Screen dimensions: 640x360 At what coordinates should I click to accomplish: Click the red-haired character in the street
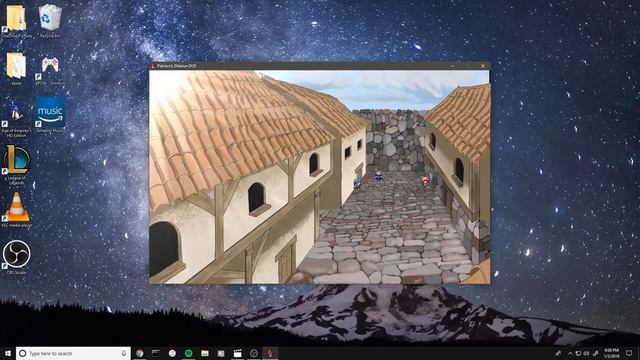coord(426,181)
